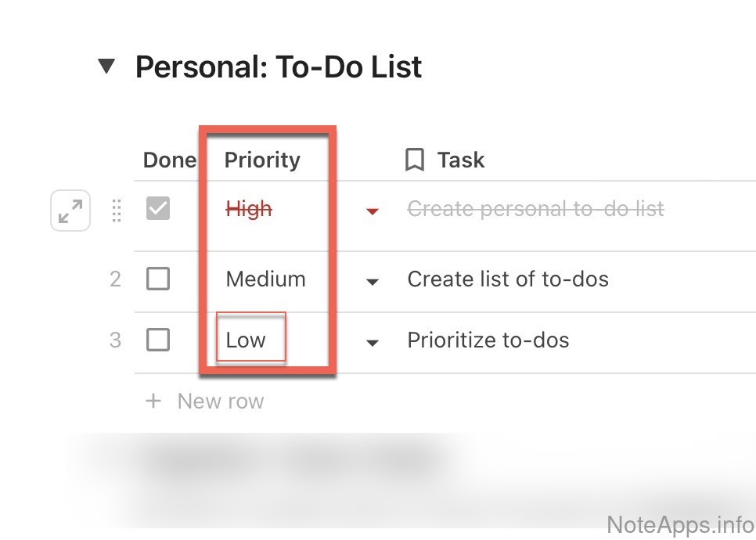The width and height of the screenshot is (756, 540).
Task: Select the Priority column header
Action: (x=262, y=160)
